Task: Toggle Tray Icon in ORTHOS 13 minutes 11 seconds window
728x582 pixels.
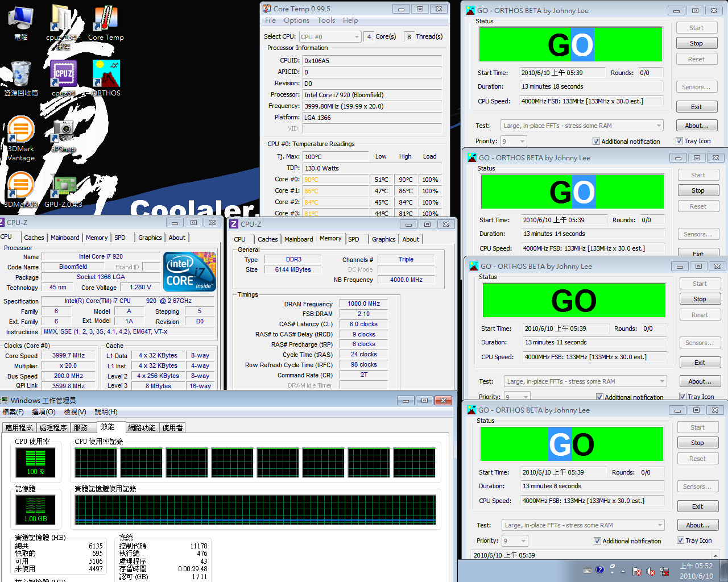Action: coord(697,397)
